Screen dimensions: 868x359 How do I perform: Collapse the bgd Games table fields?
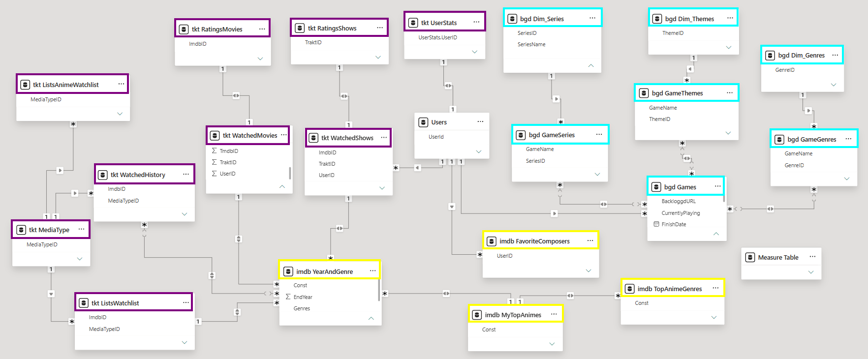716,234
